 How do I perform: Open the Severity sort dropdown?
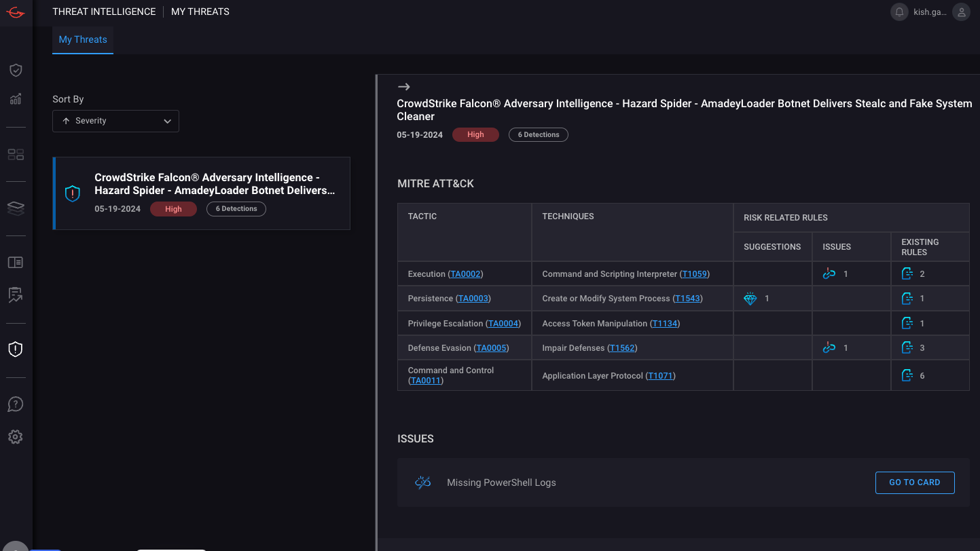click(x=115, y=121)
